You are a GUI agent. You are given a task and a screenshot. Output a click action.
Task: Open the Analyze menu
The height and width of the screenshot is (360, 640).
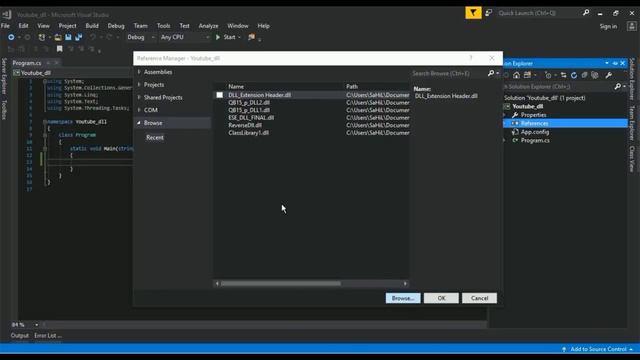(x=208, y=26)
